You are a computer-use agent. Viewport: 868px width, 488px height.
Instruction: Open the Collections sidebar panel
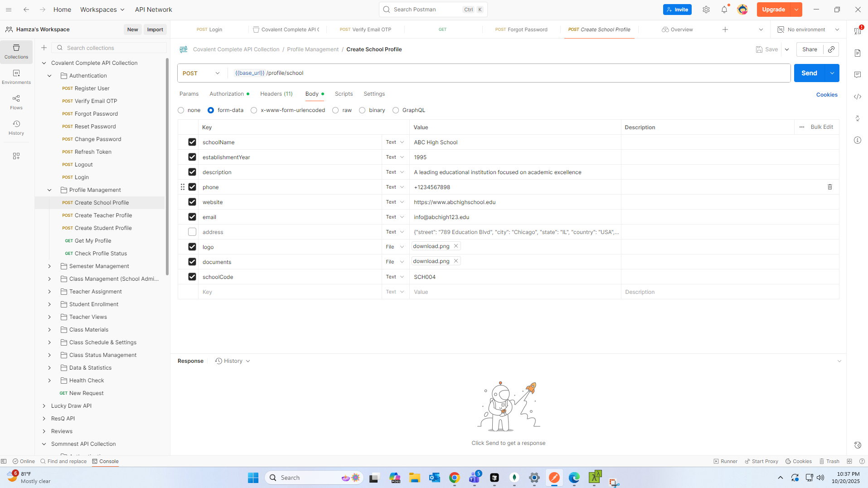click(16, 52)
